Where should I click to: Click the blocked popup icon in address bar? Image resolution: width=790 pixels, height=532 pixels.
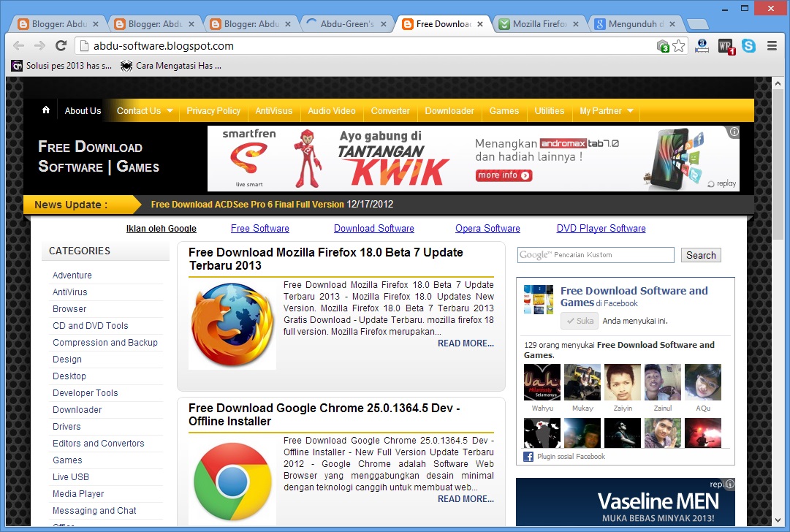click(x=663, y=46)
